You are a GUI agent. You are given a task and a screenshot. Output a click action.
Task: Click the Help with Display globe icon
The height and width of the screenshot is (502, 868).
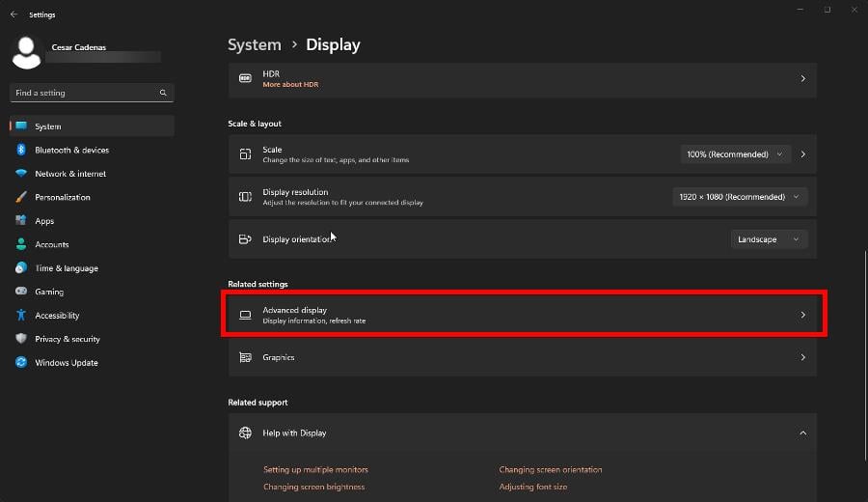tap(245, 432)
